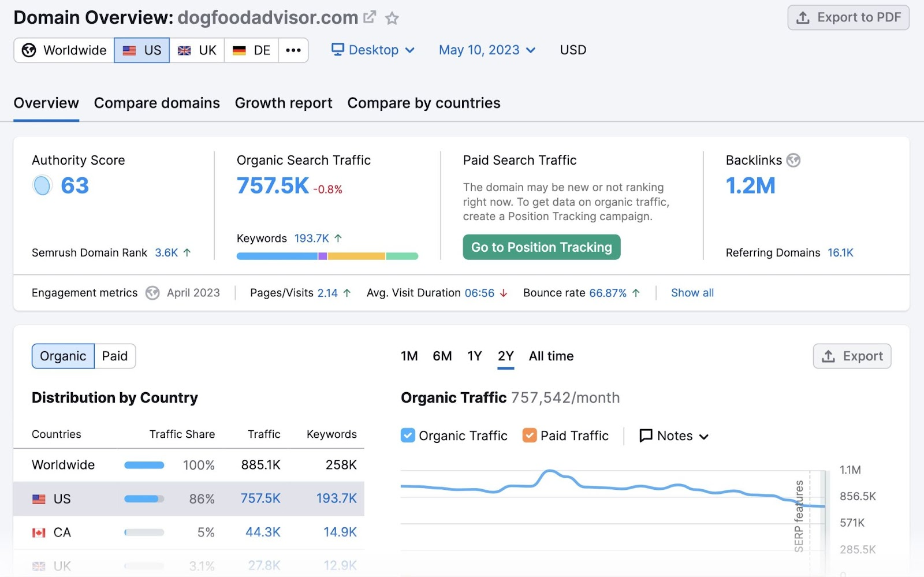Uncheck the Organic Traffic checkbox
924x577 pixels.
click(408, 435)
